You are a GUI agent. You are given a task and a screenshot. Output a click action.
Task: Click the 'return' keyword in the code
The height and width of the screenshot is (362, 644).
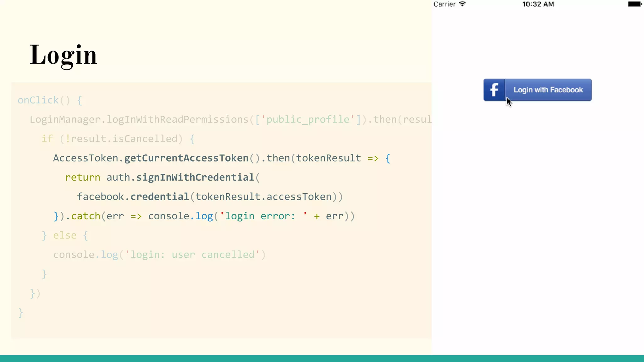tap(83, 178)
